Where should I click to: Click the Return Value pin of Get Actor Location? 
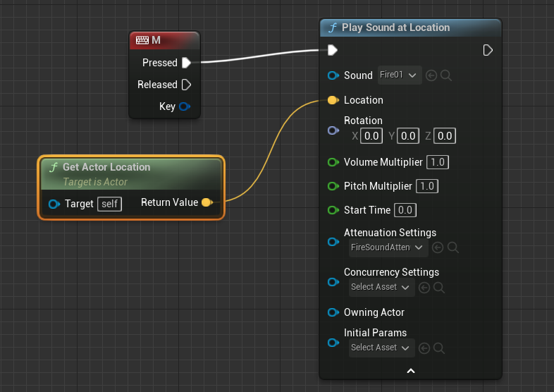click(x=207, y=202)
